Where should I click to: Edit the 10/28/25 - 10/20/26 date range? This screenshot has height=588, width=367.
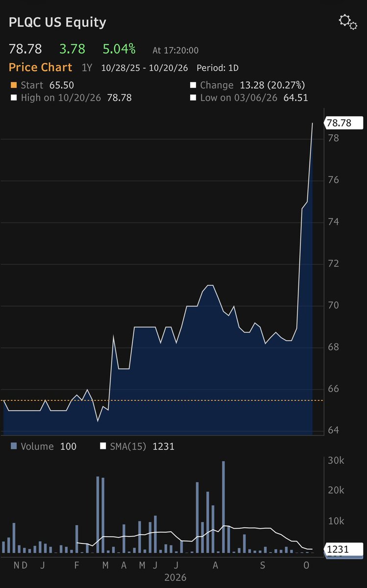pos(145,68)
